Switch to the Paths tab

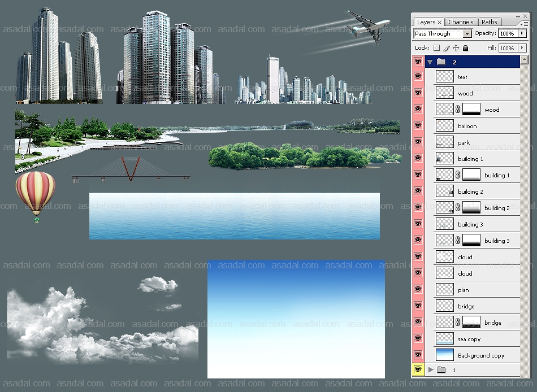(490, 22)
